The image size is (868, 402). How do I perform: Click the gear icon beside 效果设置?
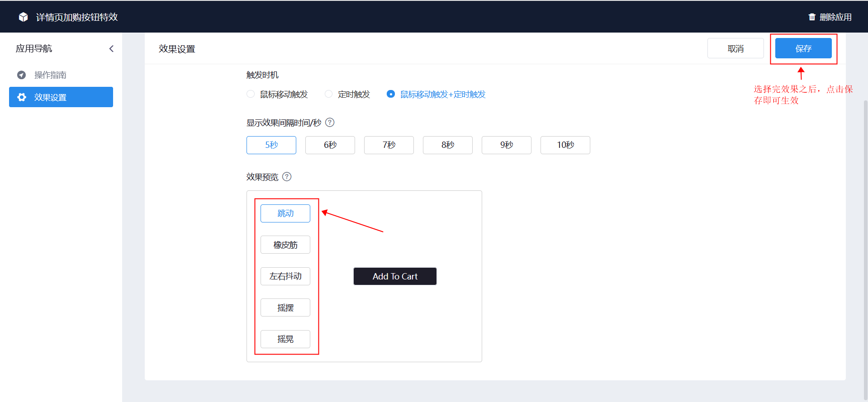21,97
